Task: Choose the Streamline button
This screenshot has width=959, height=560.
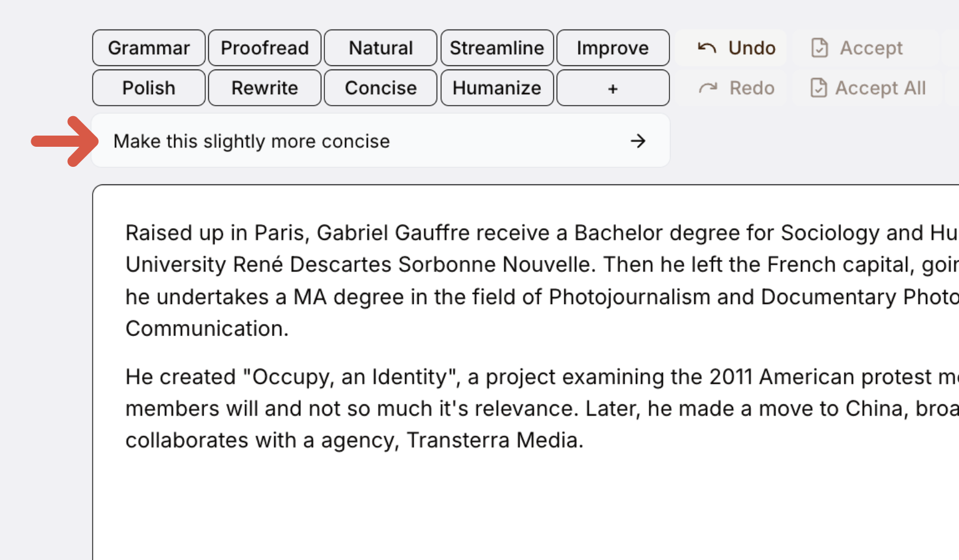Action: [497, 48]
